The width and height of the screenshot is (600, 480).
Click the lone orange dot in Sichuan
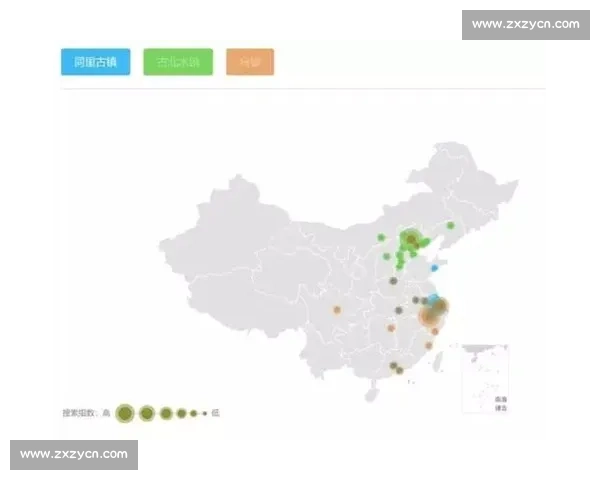point(337,310)
